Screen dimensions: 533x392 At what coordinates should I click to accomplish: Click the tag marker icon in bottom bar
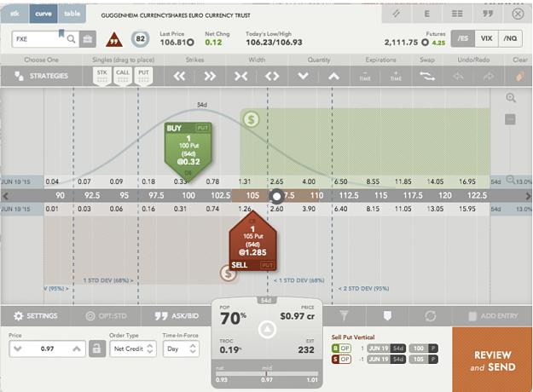point(387,316)
